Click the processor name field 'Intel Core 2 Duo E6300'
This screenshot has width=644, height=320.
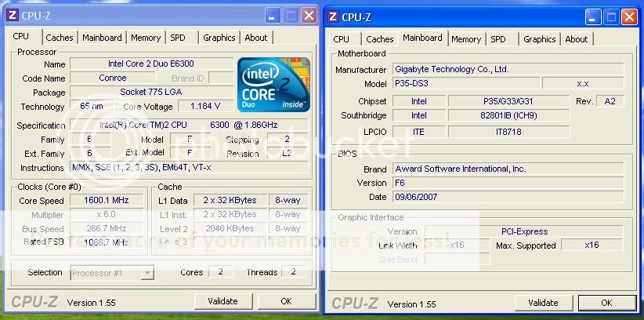pos(151,64)
